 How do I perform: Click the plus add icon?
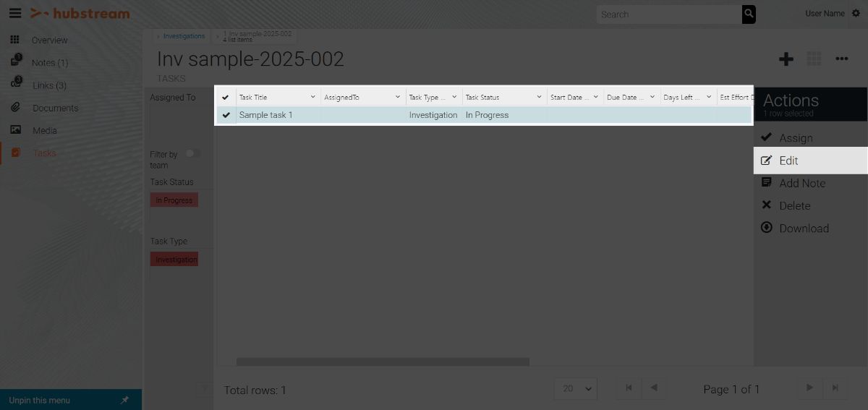[x=786, y=59]
